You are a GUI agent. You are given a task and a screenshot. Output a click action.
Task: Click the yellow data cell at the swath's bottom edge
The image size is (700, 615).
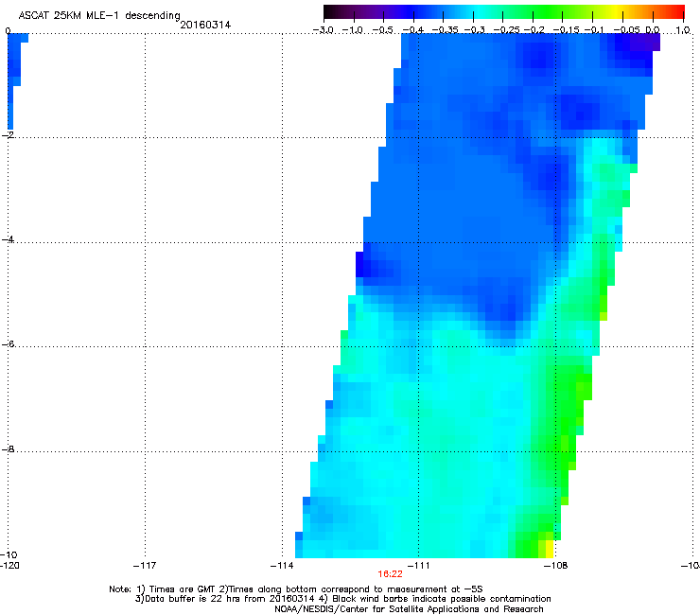550,549
